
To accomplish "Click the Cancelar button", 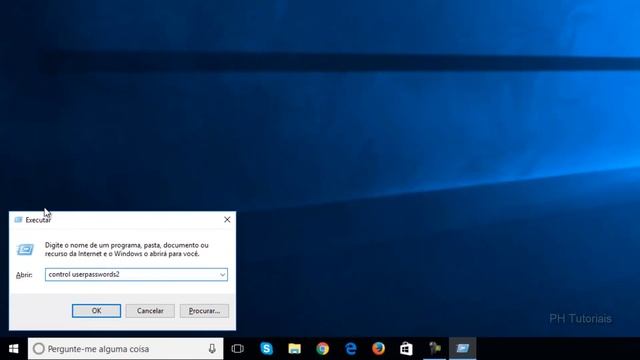I will [150, 311].
